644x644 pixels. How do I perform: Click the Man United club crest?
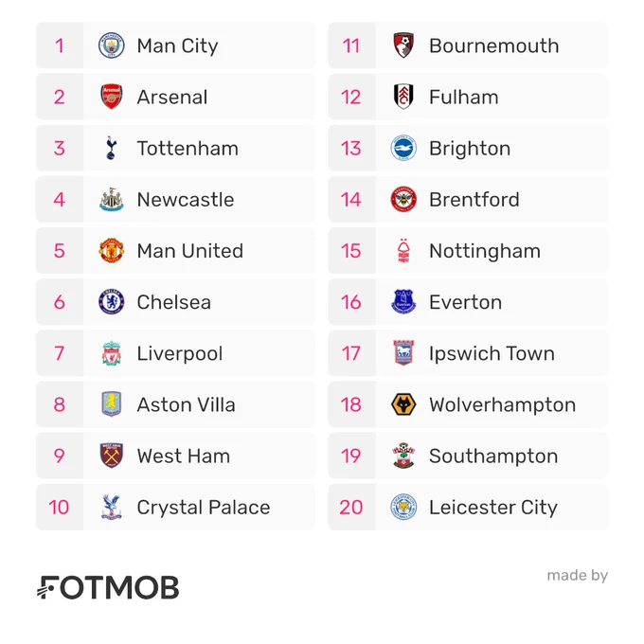[112, 251]
